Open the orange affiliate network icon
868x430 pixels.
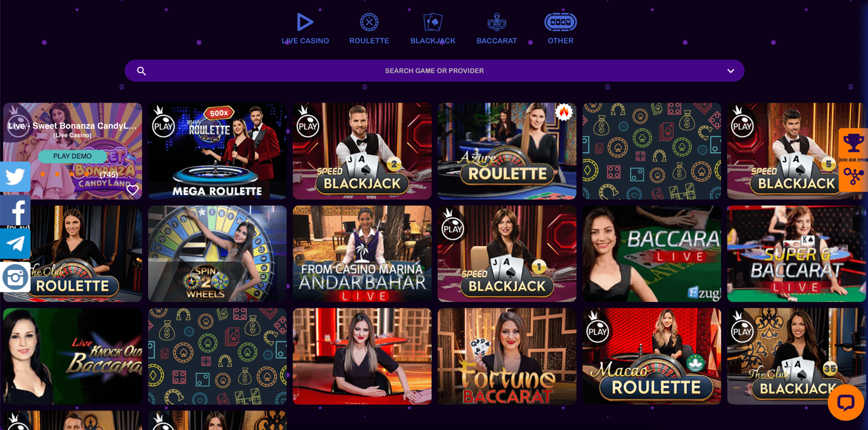[853, 176]
